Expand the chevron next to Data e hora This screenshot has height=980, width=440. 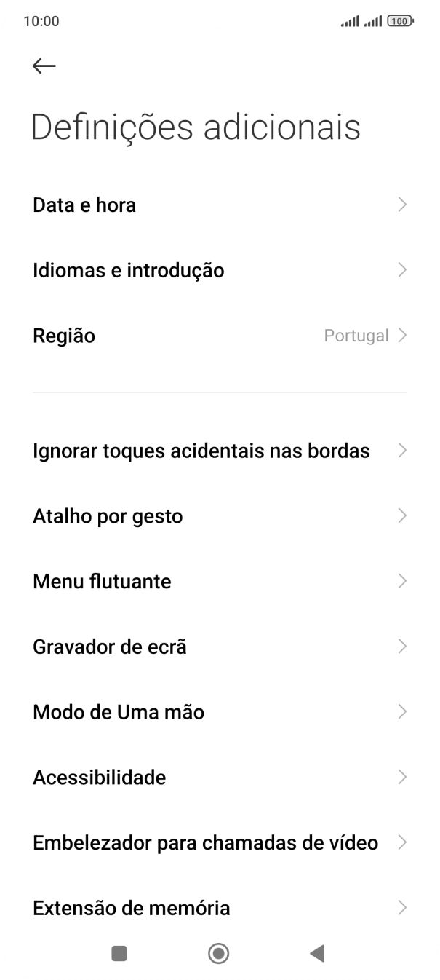(402, 205)
